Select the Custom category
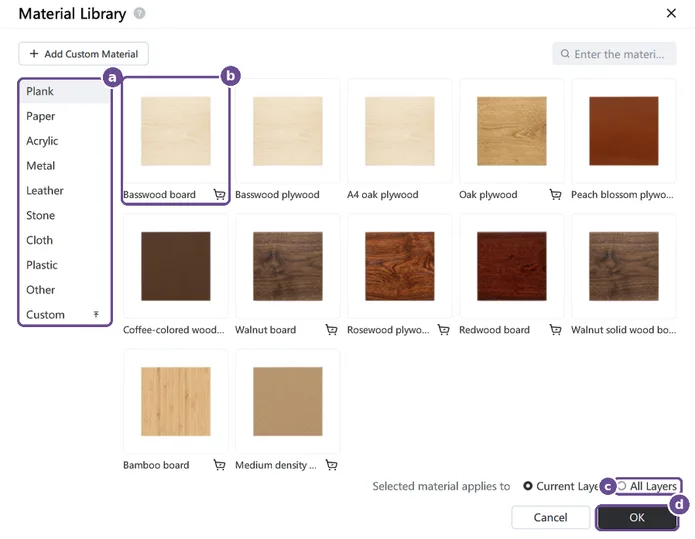The width and height of the screenshot is (695, 539). tap(65, 315)
